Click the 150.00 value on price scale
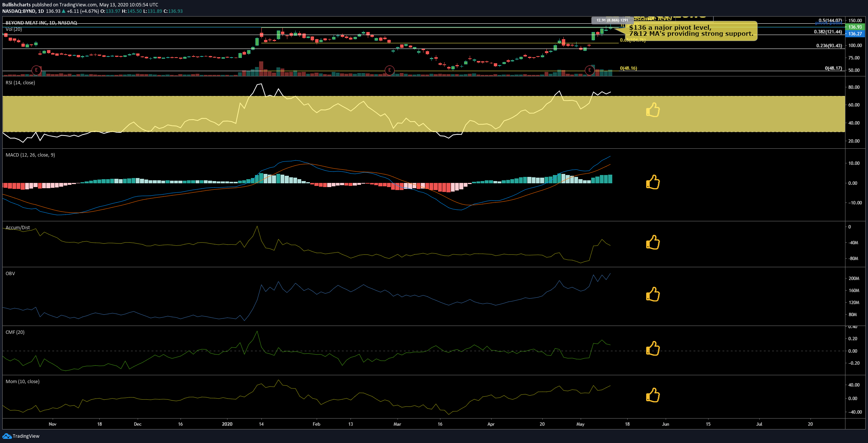The width and height of the screenshot is (868, 443). point(855,21)
